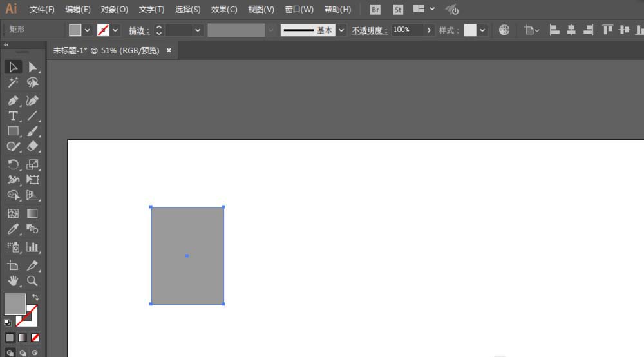
Task: Select the Blend tool
Action: 32,229
